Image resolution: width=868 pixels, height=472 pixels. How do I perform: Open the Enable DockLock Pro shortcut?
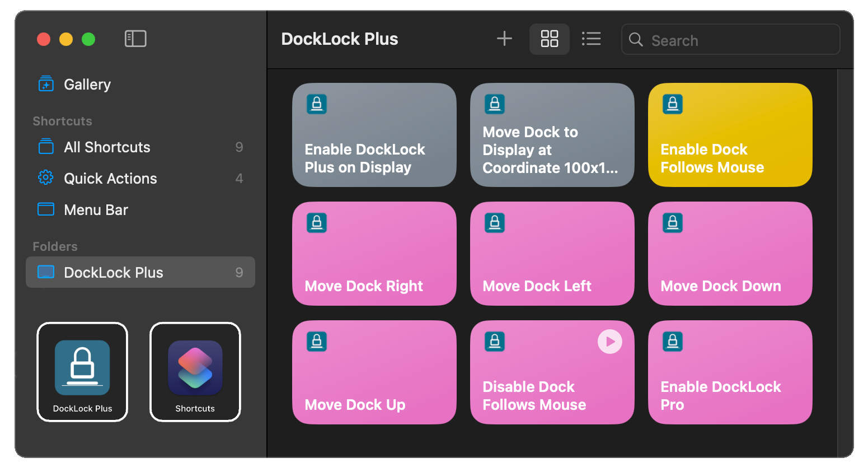coord(730,372)
